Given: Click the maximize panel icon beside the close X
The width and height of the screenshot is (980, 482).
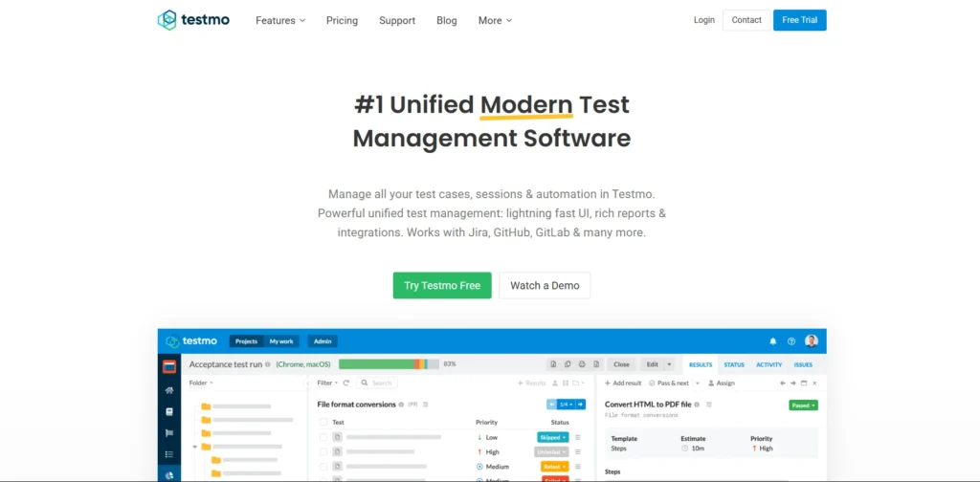Looking at the screenshot, I should pyautogui.click(x=804, y=383).
